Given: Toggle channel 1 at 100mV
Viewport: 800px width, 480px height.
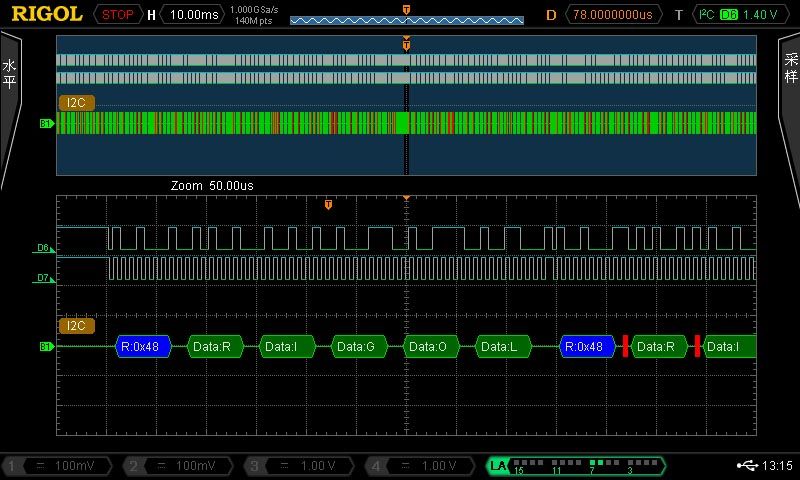Looking at the screenshot, I should click(60, 466).
